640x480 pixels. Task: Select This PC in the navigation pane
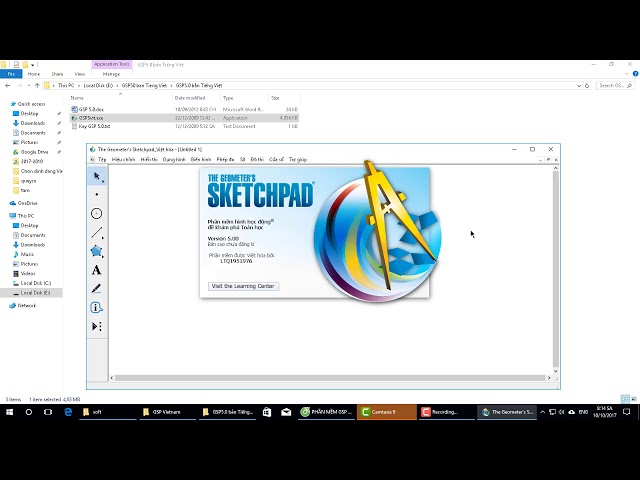[26, 216]
